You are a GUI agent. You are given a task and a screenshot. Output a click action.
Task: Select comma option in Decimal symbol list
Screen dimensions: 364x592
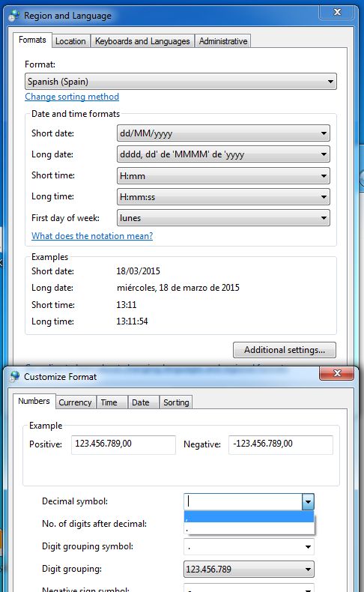tap(249, 517)
